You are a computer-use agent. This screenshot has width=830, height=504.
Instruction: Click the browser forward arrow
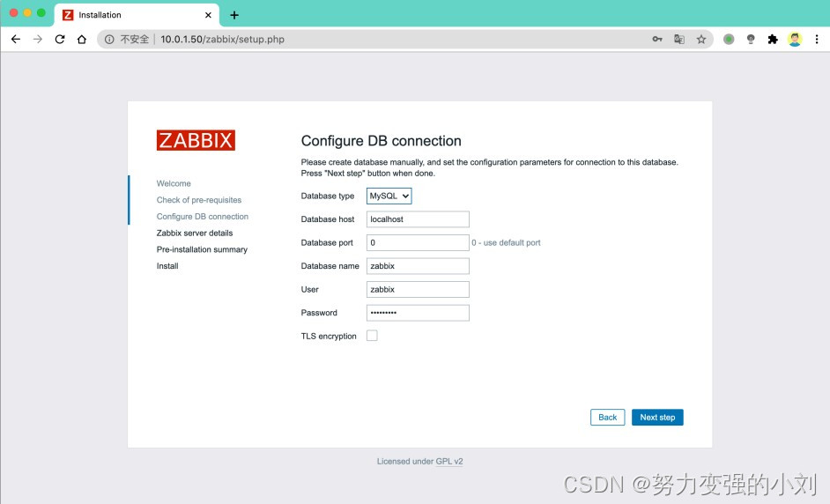click(38, 39)
